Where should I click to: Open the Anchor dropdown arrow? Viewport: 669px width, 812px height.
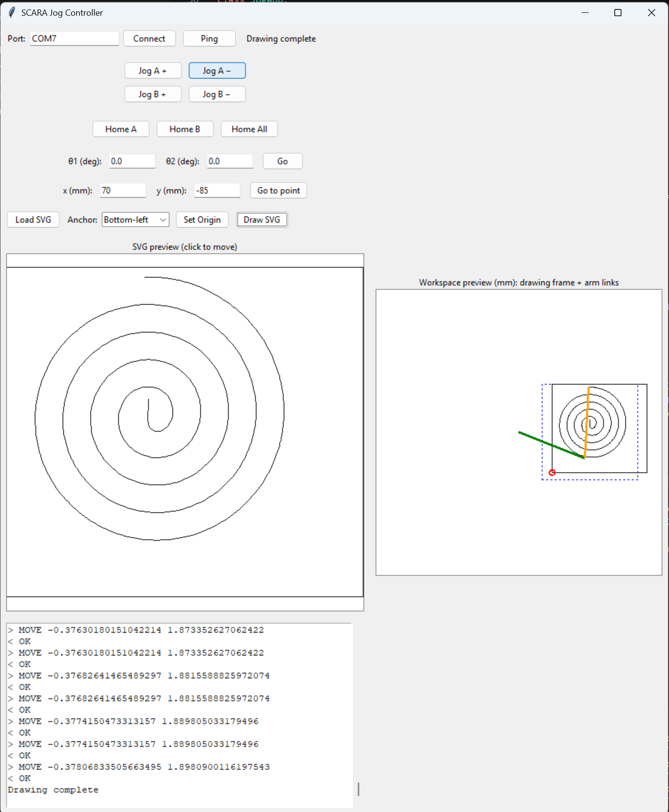(x=163, y=220)
